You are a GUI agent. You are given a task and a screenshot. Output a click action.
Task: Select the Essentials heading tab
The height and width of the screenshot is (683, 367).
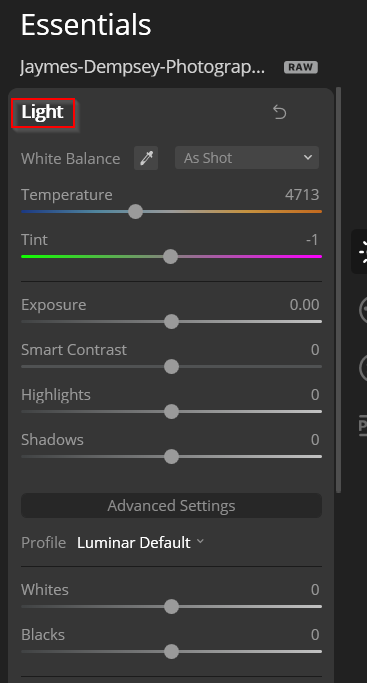[x=86, y=24]
